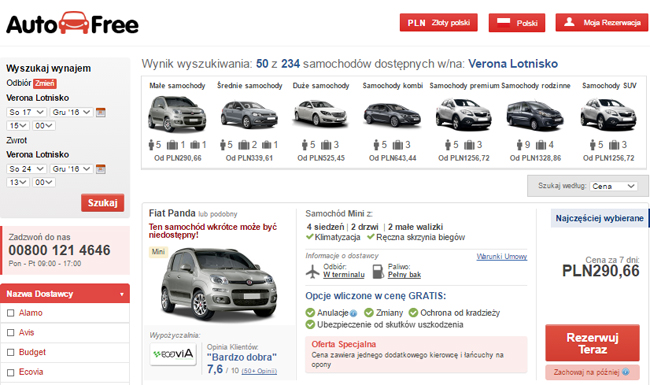
Task: Click the large Fiat Panda photo
Action: [218, 284]
